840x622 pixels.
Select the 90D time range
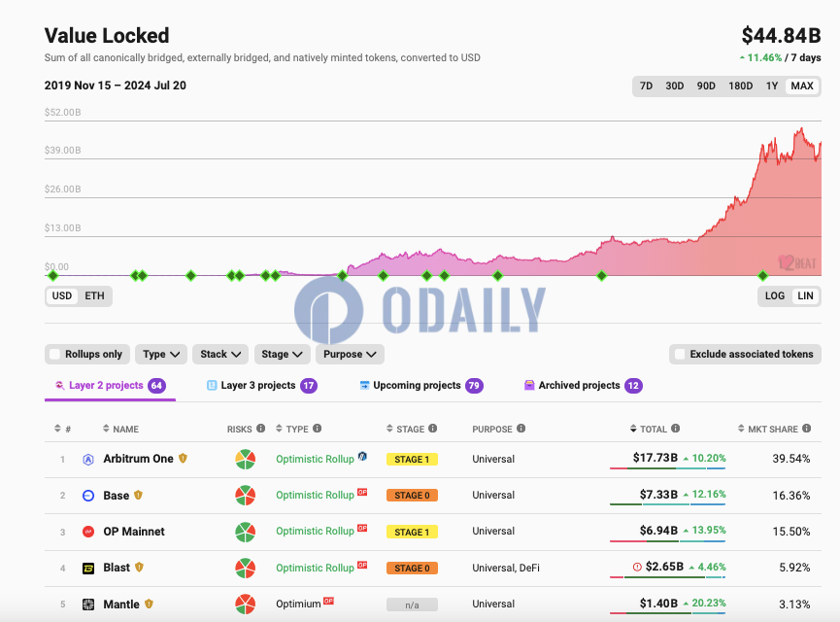pyautogui.click(x=706, y=86)
